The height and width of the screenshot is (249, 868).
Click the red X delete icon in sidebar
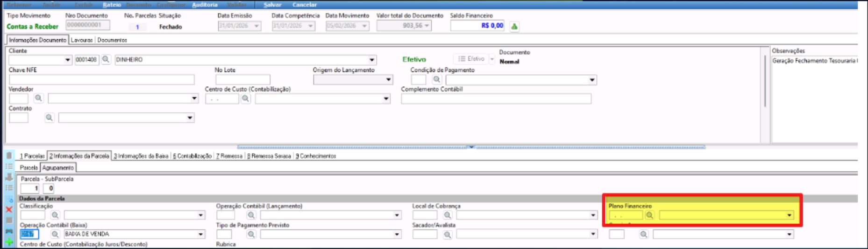(x=9, y=209)
